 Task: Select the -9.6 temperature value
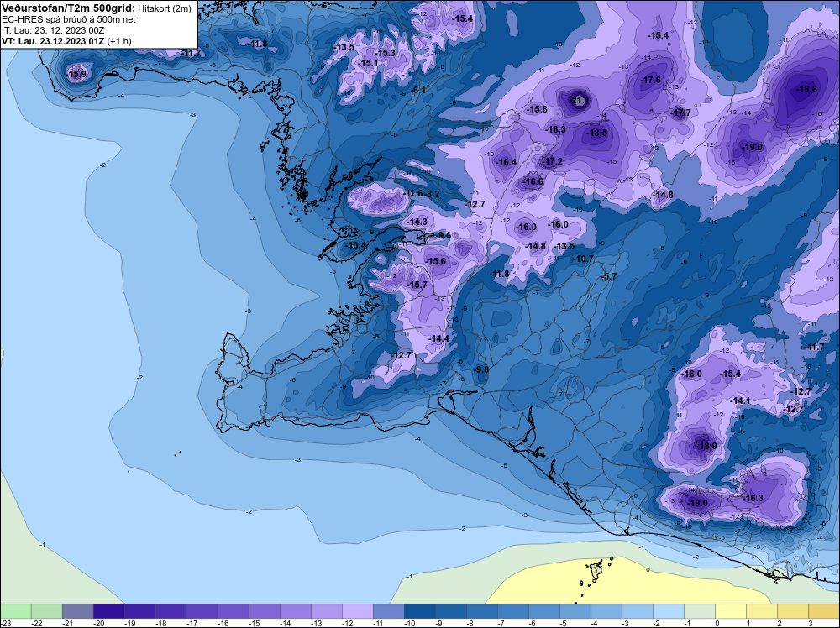coord(444,236)
